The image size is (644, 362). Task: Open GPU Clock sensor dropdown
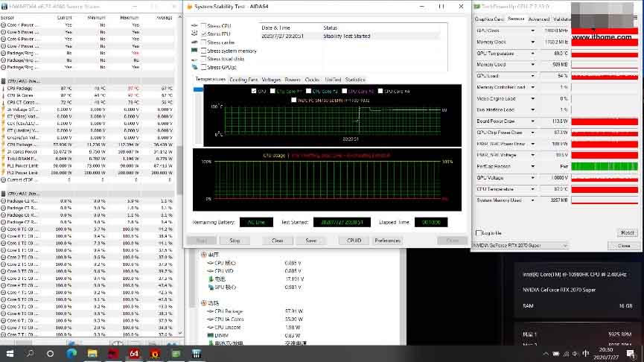533,31
